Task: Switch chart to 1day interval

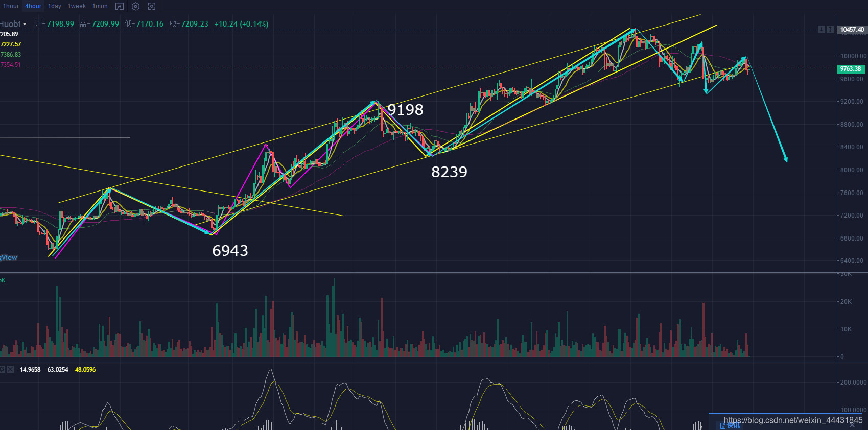Action: pos(55,6)
